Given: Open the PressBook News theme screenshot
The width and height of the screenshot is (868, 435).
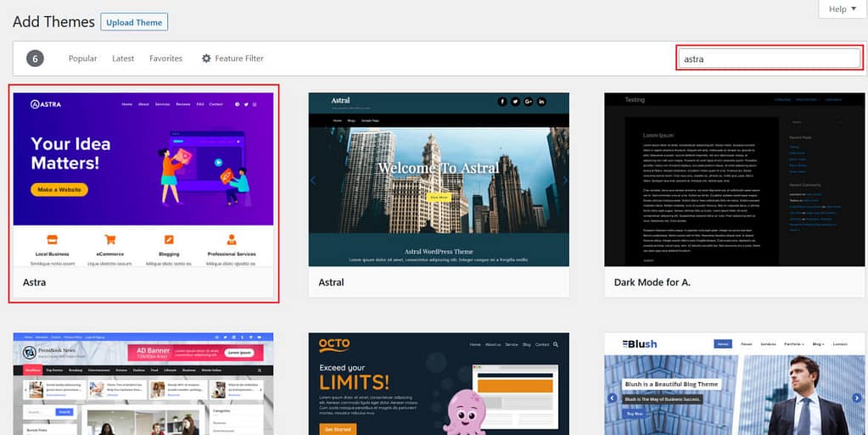Looking at the screenshot, I should tap(143, 383).
